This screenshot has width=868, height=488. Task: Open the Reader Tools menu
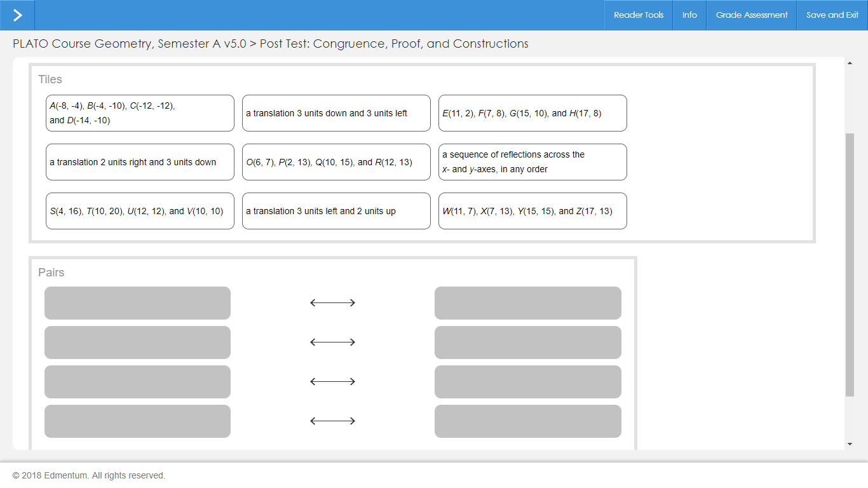[638, 15]
